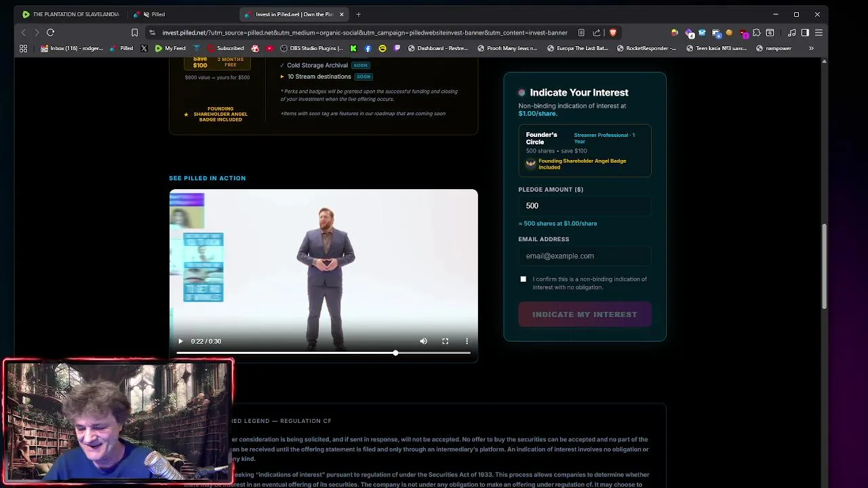Click the '0:22 / 0:30' video timestamp
The width and height of the screenshot is (868, 488).
tap(206, 342)
